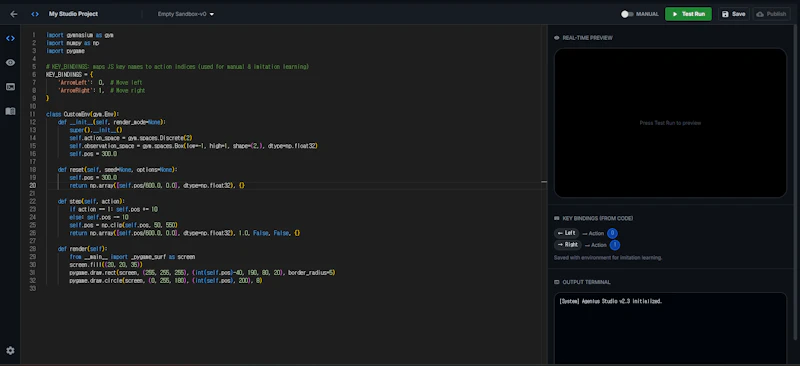Click 'from __main__ import _pygame_surf as screen' line
800x366 pixels.
[x=132, y=257]
